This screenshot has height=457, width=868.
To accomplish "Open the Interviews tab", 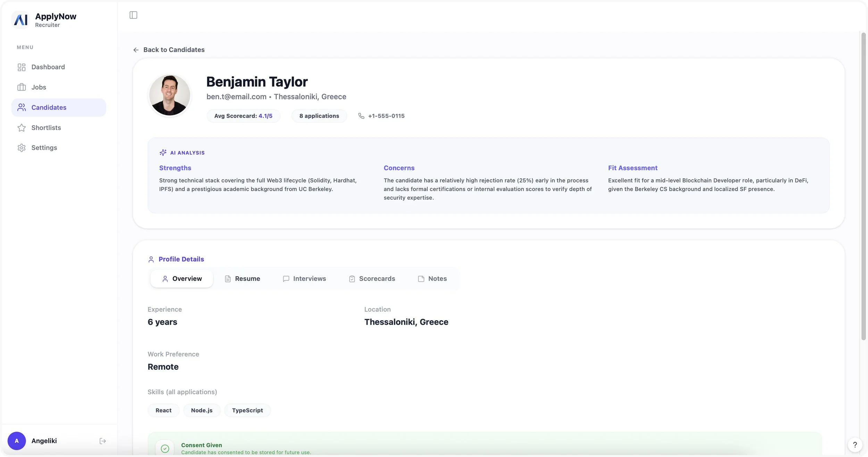I will pos(304,279).
